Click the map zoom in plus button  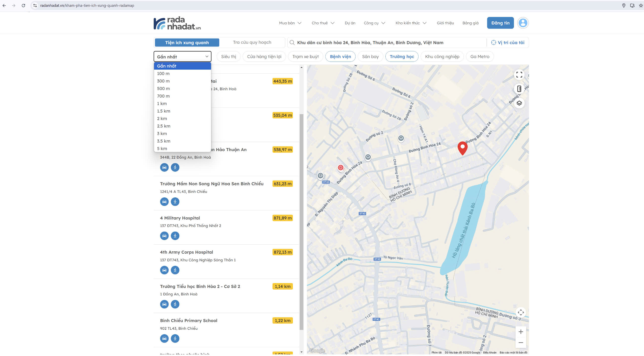520,332
